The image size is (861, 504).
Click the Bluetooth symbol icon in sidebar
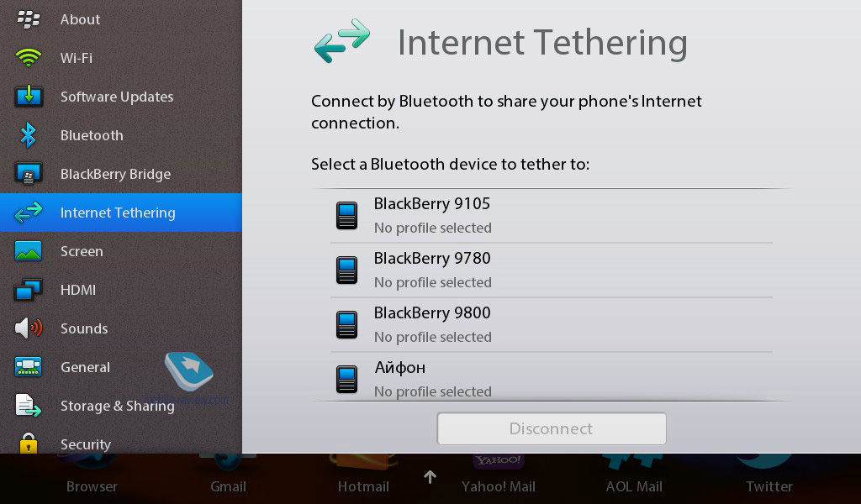[x=29, y=135]
